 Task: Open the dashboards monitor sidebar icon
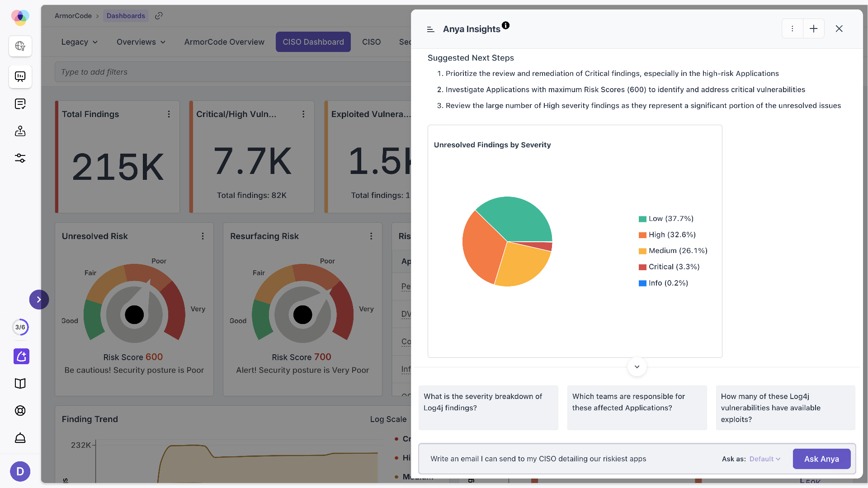coord(20,76)
